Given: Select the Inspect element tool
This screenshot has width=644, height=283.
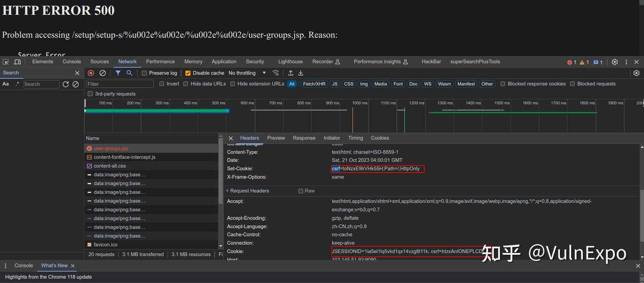Looking at the screenshot, I should pyautogui.click(x=4, y=62).
